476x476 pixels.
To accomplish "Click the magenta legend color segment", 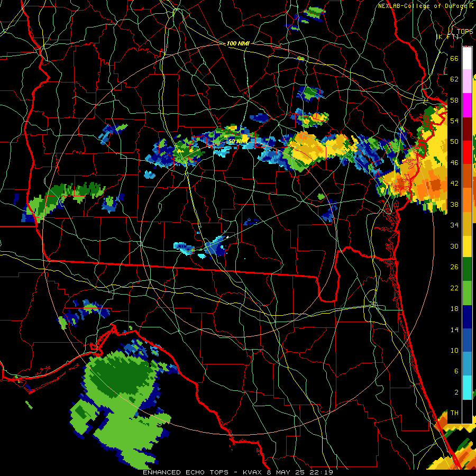I will pos(467,105).
